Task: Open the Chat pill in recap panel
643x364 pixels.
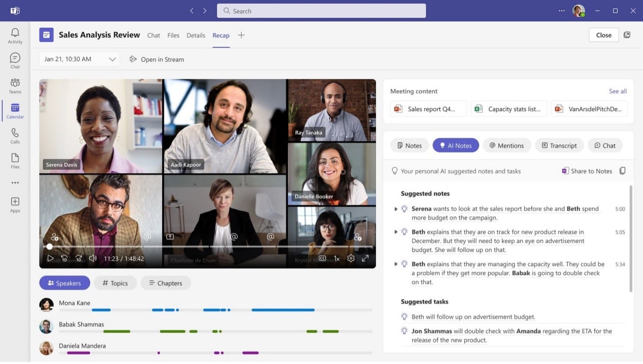Action: click(605, 145)
